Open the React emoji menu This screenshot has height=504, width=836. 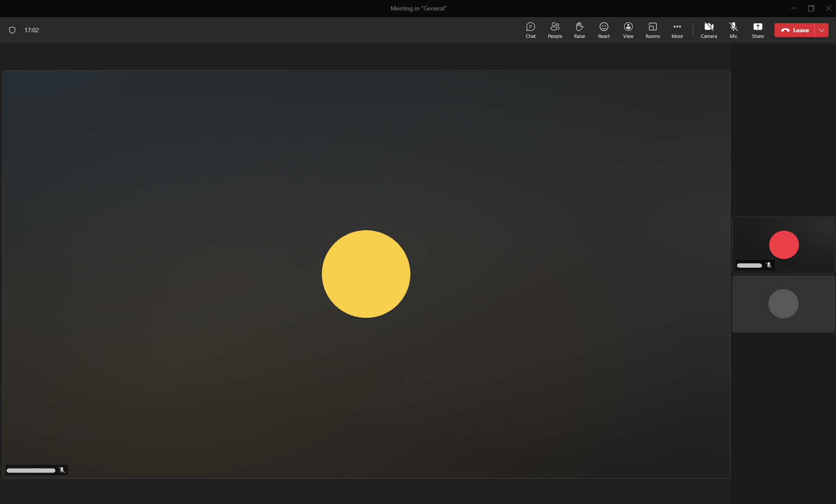click(x=604, y=30)
